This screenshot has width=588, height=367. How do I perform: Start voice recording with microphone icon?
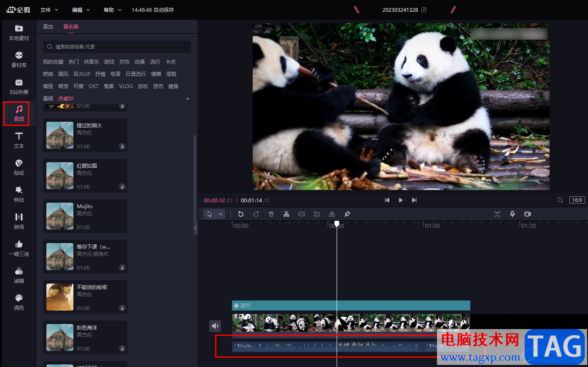point(512,214)
